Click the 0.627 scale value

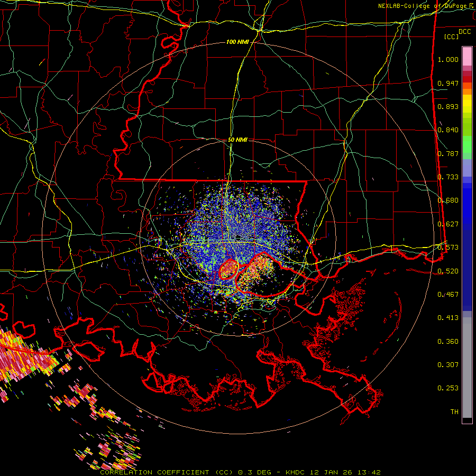pyautogui.click(x=448, y=224)
